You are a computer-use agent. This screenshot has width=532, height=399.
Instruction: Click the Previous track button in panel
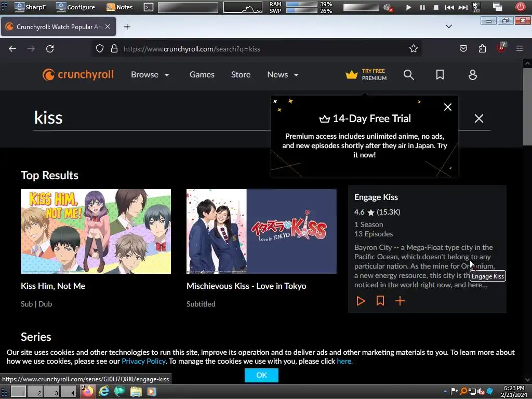point(449,7)
